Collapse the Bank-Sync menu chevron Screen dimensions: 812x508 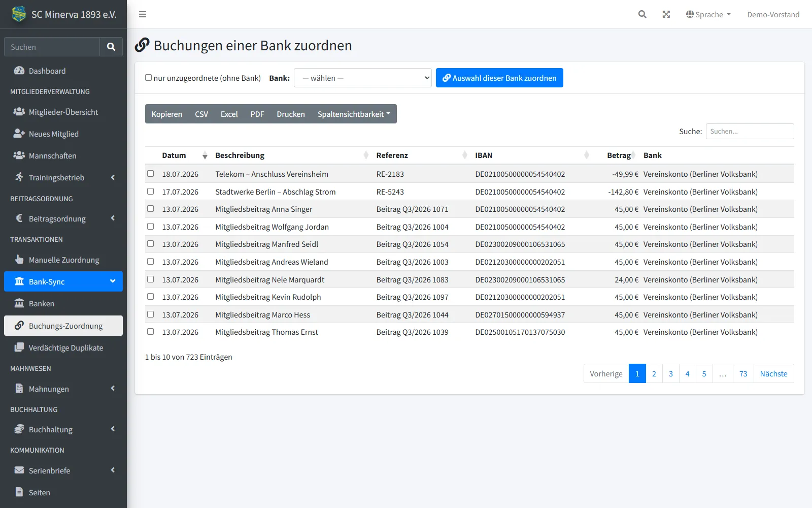click(x=113, y=281)
